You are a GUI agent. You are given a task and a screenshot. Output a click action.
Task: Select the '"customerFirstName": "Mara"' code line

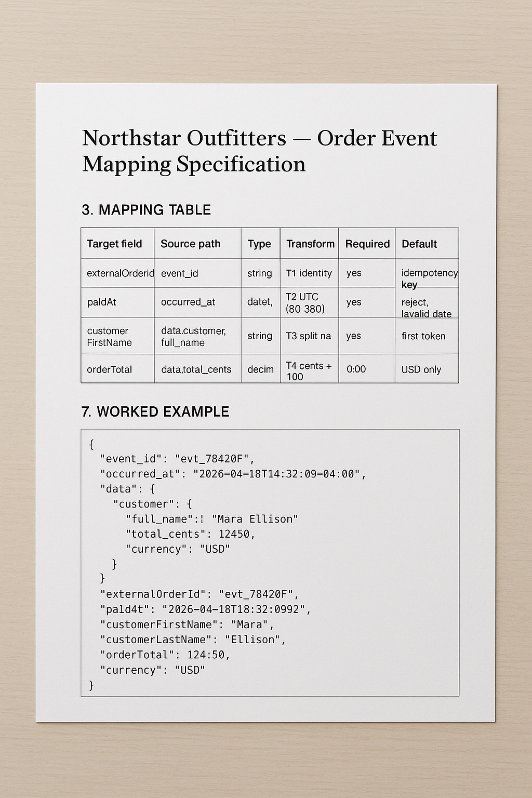(187, 624)
